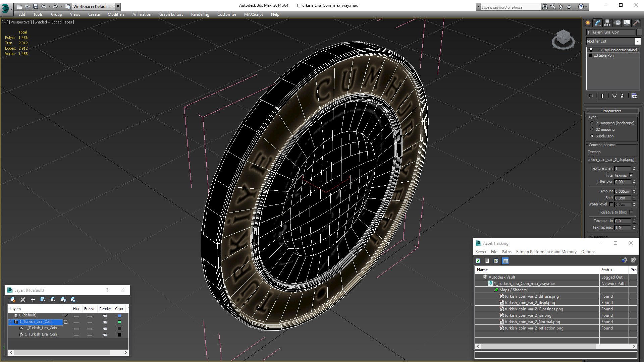
Task: Click Freeze/Unfreeze All Layers icon
Action: pyautogui.click(x=73, y=300)
